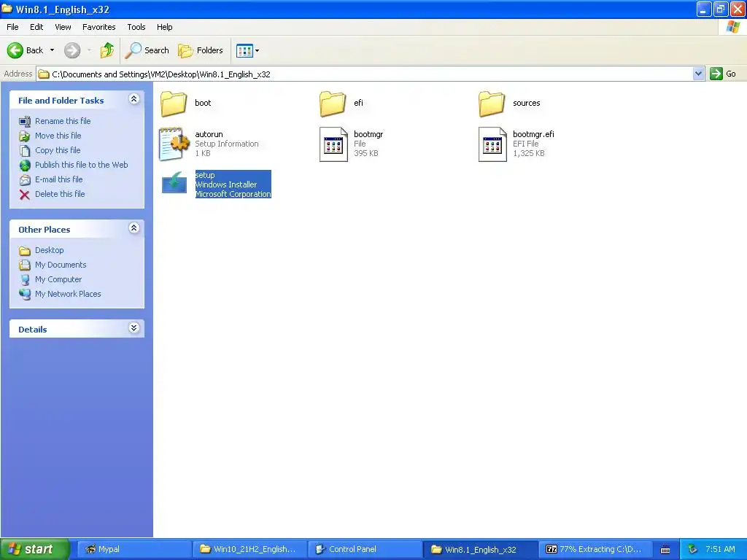The height and width of the screenshot is (560, 747).
Task: Open the 7-Zip 77% Extracting taskbar window
Action: pyautogui.click(x=597, y=549)
